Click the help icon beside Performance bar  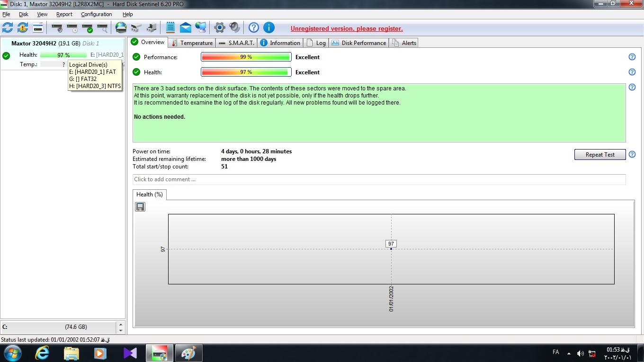(x=632, y=57)
